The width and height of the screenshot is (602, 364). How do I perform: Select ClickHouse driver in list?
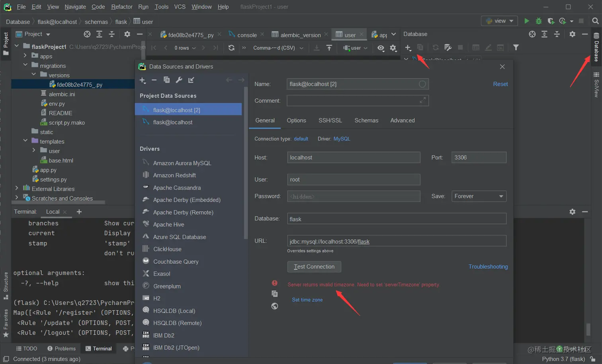click(167, 249)
